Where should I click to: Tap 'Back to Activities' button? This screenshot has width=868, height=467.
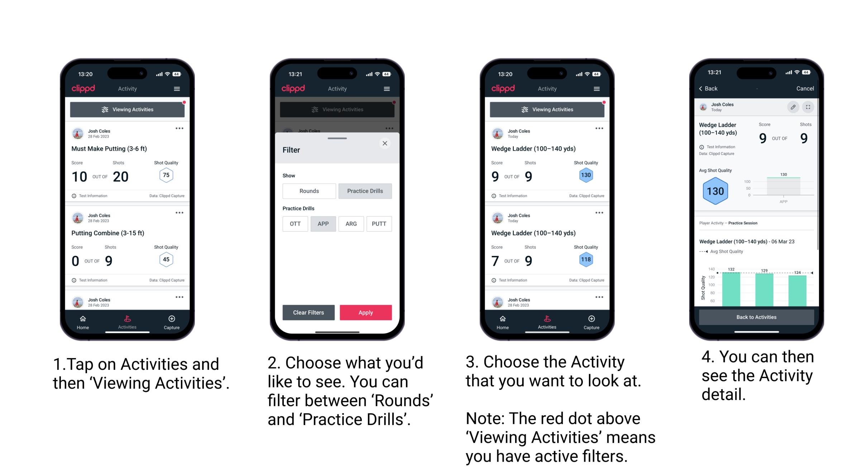[x=757, y=318]
